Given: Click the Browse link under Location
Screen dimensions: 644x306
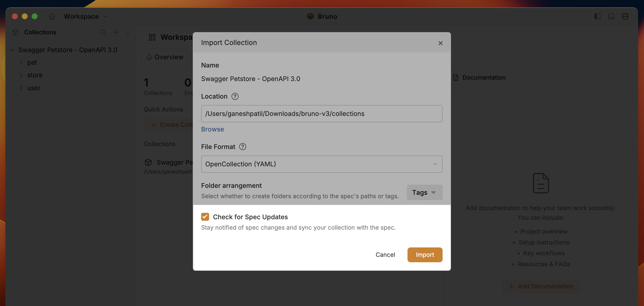Looking at the screenshot, I should 212,129.
